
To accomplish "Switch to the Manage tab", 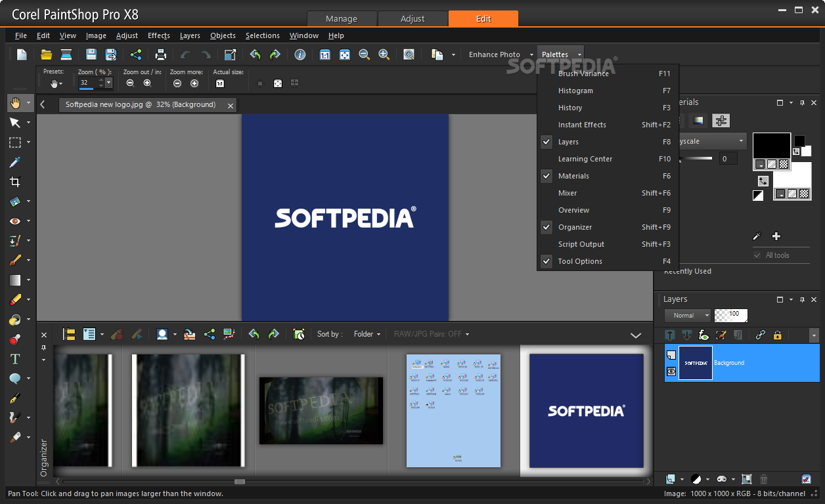I will point(342,18).
